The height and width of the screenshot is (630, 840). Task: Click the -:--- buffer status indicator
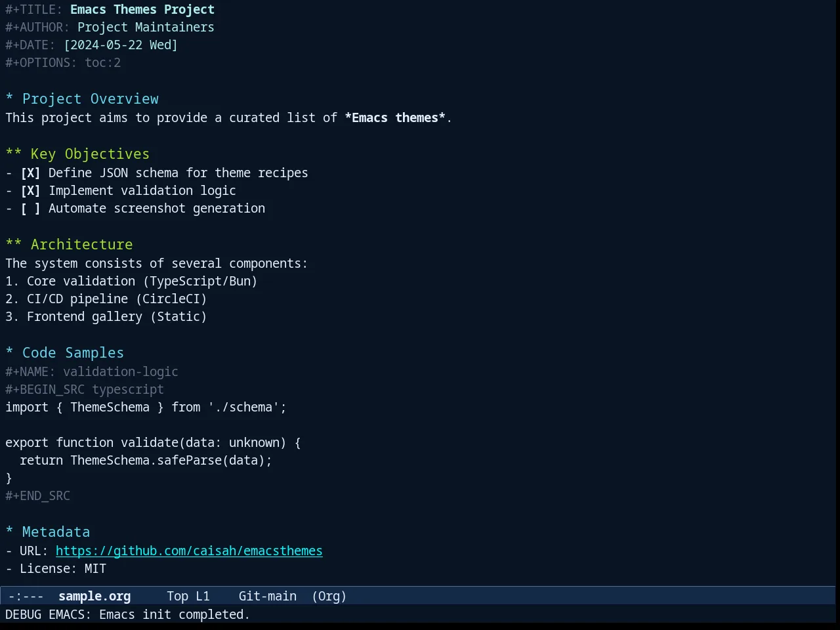(x=26, y=596)
